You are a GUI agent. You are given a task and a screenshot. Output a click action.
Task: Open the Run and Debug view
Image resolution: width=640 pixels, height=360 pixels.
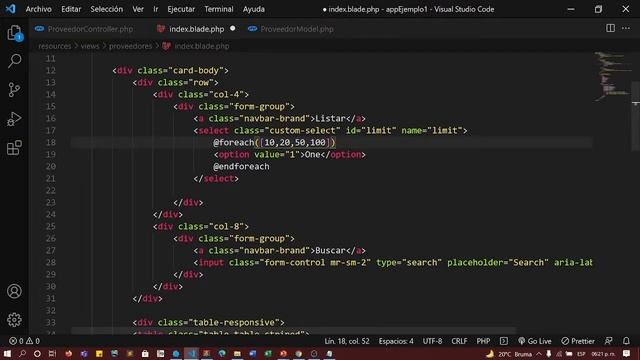point(14,119)
